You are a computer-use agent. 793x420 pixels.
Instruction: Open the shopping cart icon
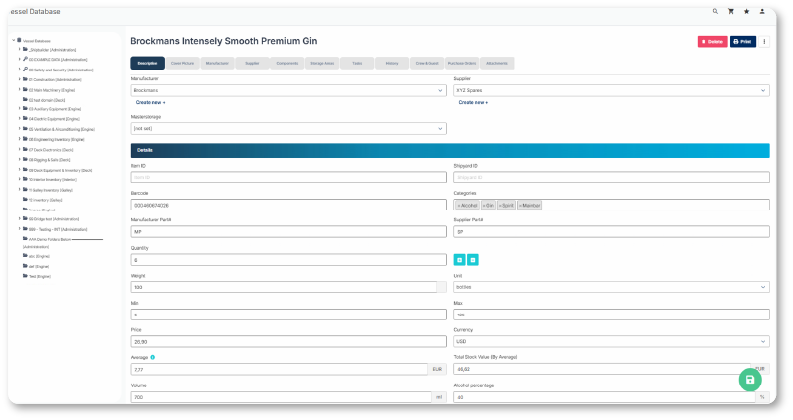(731, 11)
